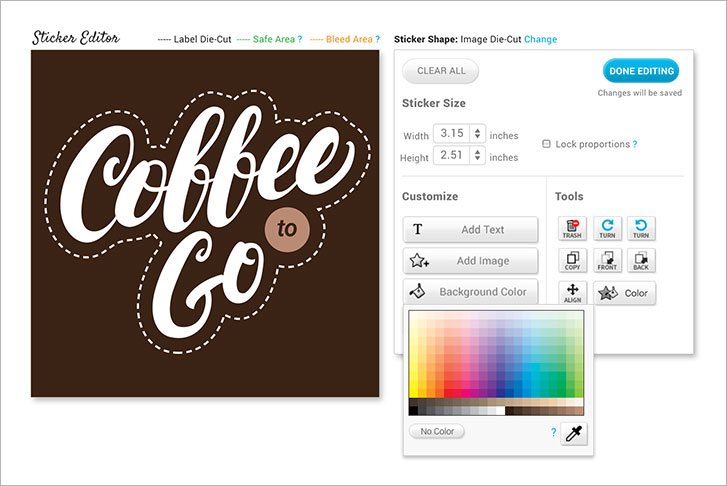Click the 'Sticker Editor' title
This screenshot has height=486, width=727.
(76, 38)
